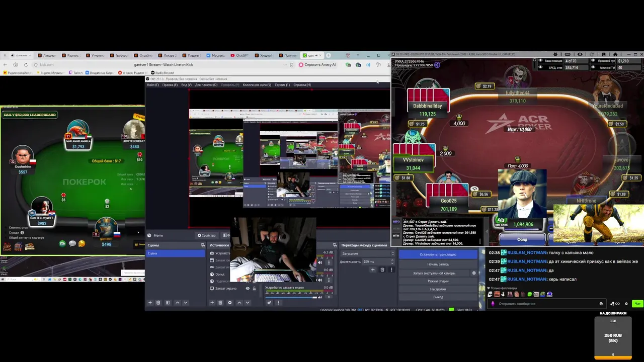Click Начать запись button
The width and height of the screenshot is (644, 362).
pyautogui.click(x=438, y=264)
